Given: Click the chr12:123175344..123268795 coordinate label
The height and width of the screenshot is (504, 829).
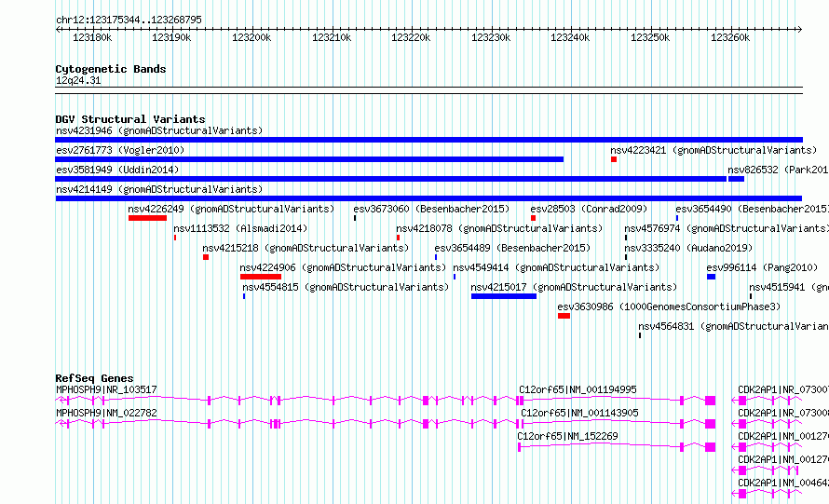Looking at the screenshot, I should click(x=129, y=20).
